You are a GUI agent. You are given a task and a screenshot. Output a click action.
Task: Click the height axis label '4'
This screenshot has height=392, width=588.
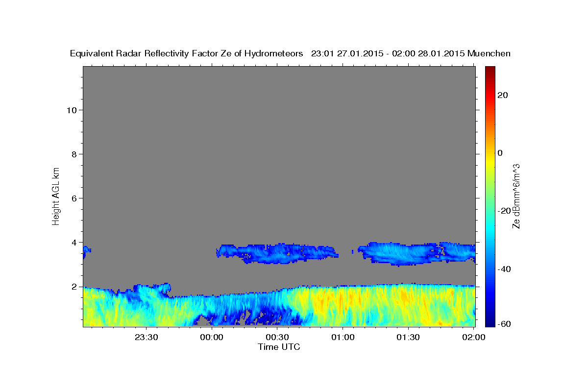(74, 242)
